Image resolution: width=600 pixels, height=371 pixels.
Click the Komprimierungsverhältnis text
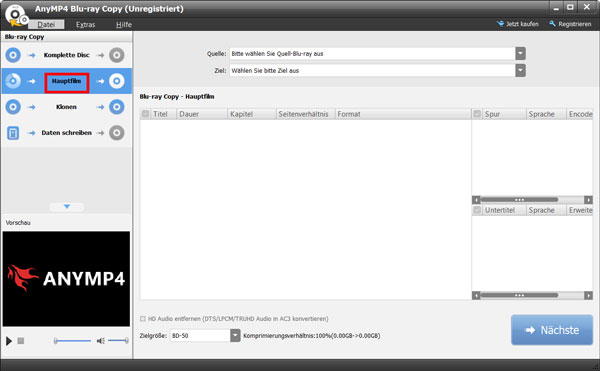click(311, 335)
